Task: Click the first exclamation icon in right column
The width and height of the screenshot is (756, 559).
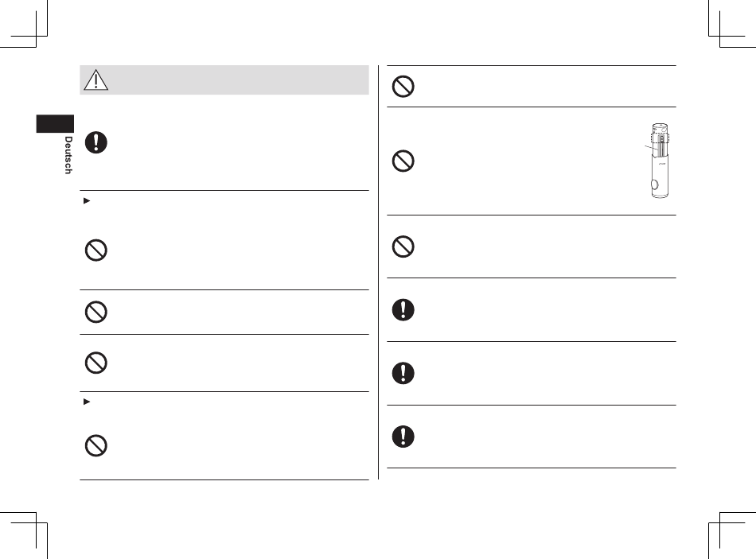Action: pos(403,309)
